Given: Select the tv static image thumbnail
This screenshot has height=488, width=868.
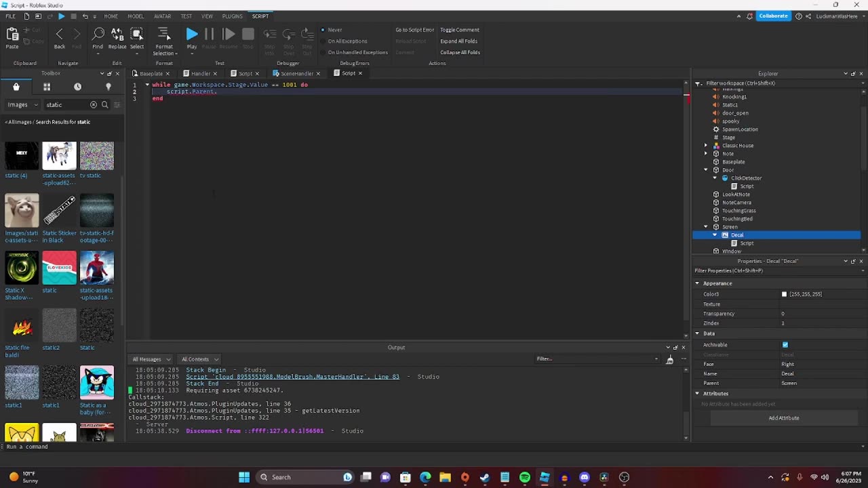Looking at the screenshot, I should coord(97,155).
